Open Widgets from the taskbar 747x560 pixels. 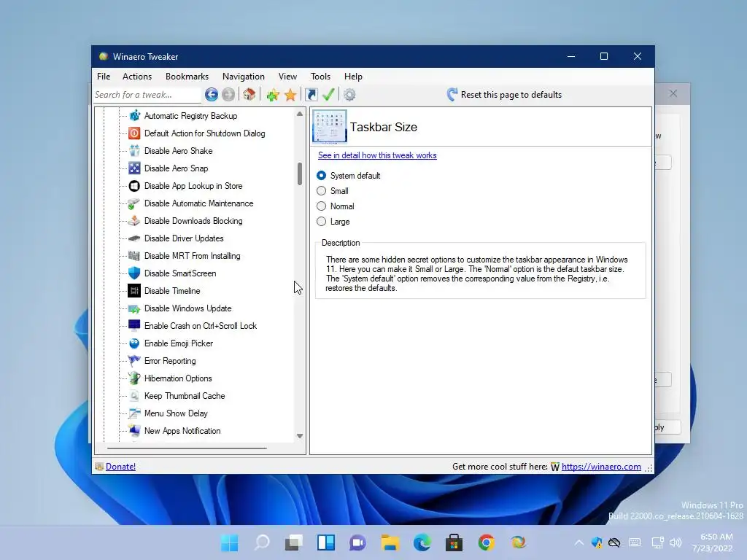(326, 542)
